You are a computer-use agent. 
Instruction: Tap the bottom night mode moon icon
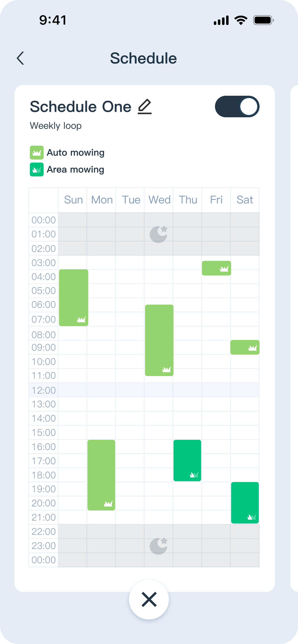pos(158,546)
